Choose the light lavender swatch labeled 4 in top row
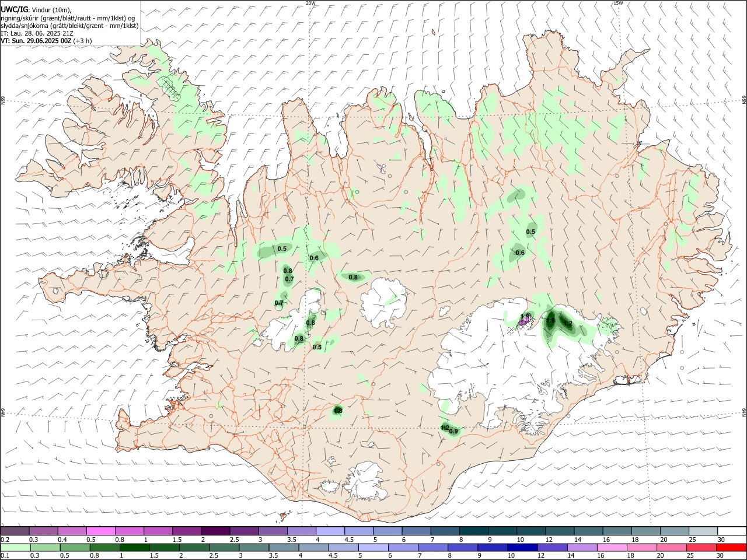The width and height of the screenshot is (747, 560). point(330,531)
